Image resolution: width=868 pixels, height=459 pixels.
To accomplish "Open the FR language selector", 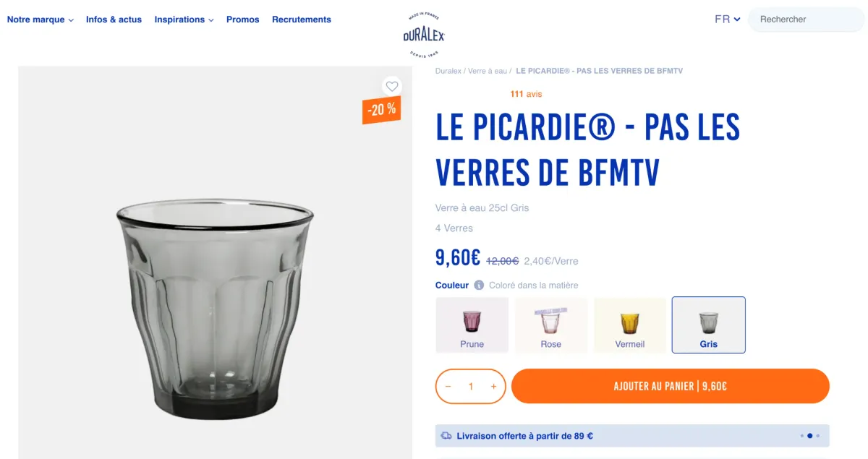I will pos(728,20).
